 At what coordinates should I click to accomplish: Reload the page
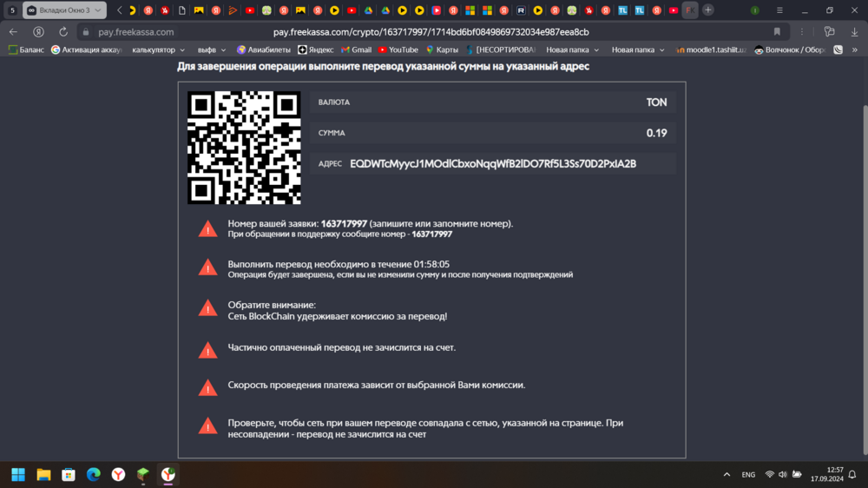tap(63, 32)
